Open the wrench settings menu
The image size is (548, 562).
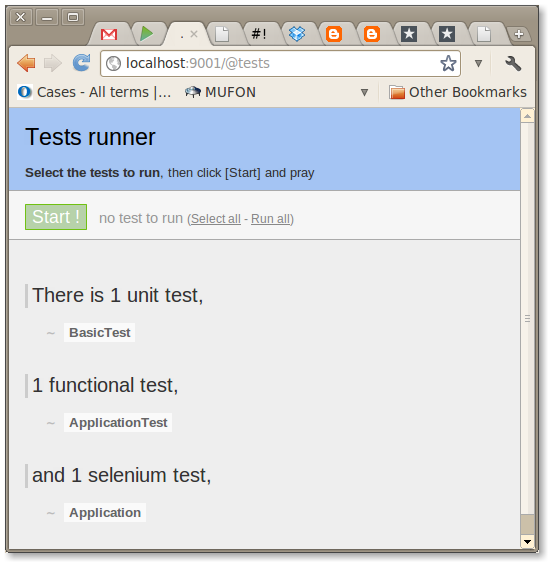[513, 63]
